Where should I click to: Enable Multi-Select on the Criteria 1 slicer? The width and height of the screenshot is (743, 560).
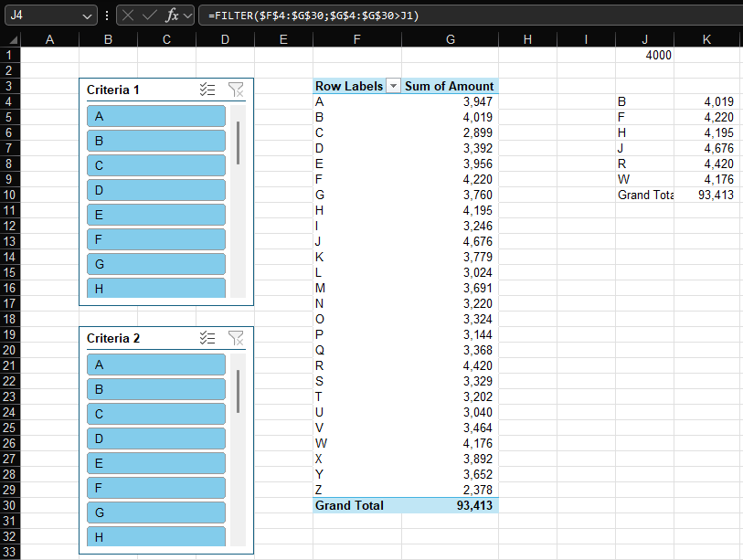207,90
